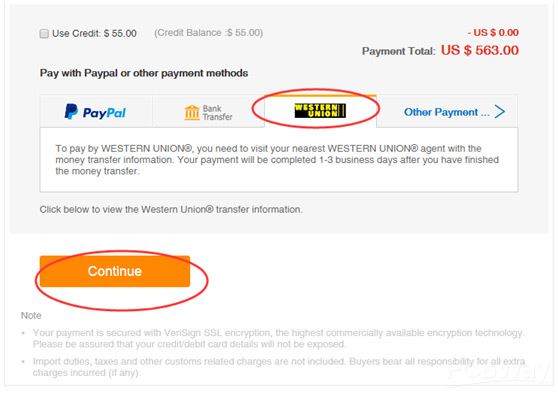Click the orange Continue button
This screenshot has width=558, height=393.
click(115, 271)
